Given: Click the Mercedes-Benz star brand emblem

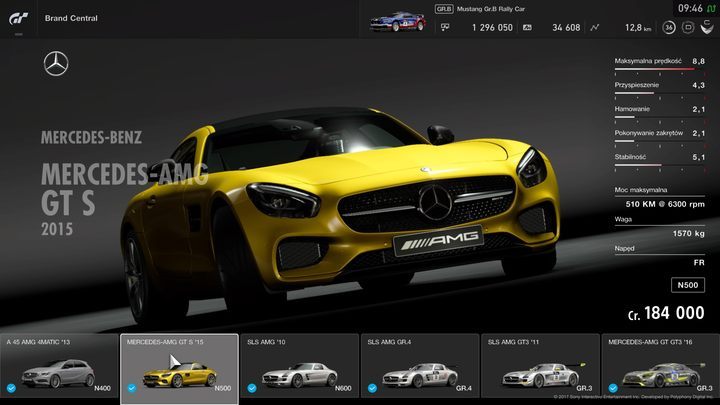Looking at the screenshot, I should (x=57, y=66).
